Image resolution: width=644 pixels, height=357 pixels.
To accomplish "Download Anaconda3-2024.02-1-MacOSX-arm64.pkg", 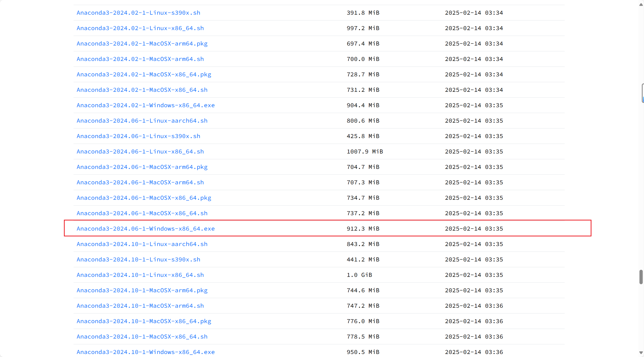I will pos(142,43).
